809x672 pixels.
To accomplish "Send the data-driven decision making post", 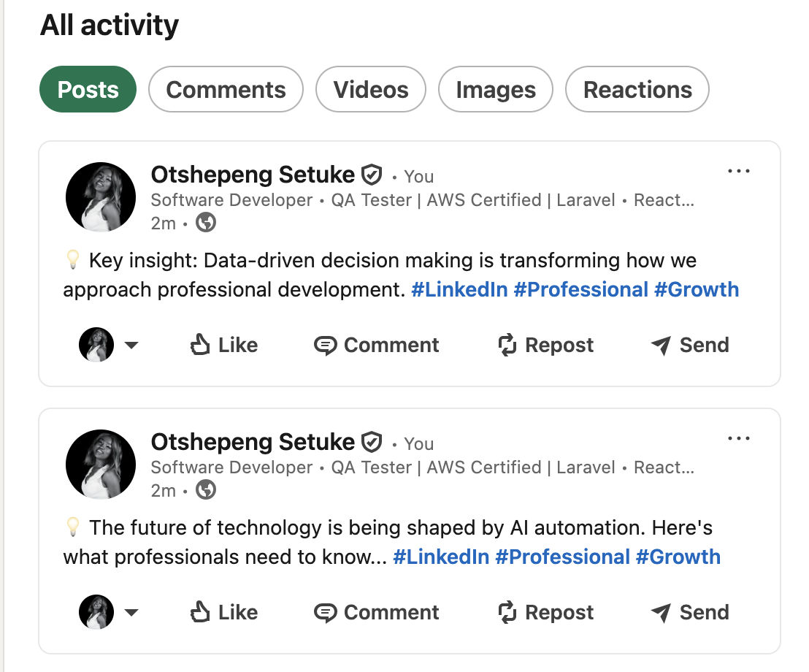I will pos(689,345).
